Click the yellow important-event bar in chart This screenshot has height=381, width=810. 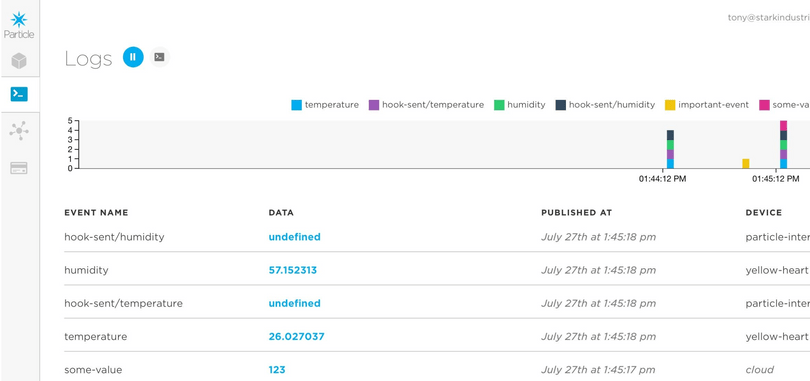(745, 164)
